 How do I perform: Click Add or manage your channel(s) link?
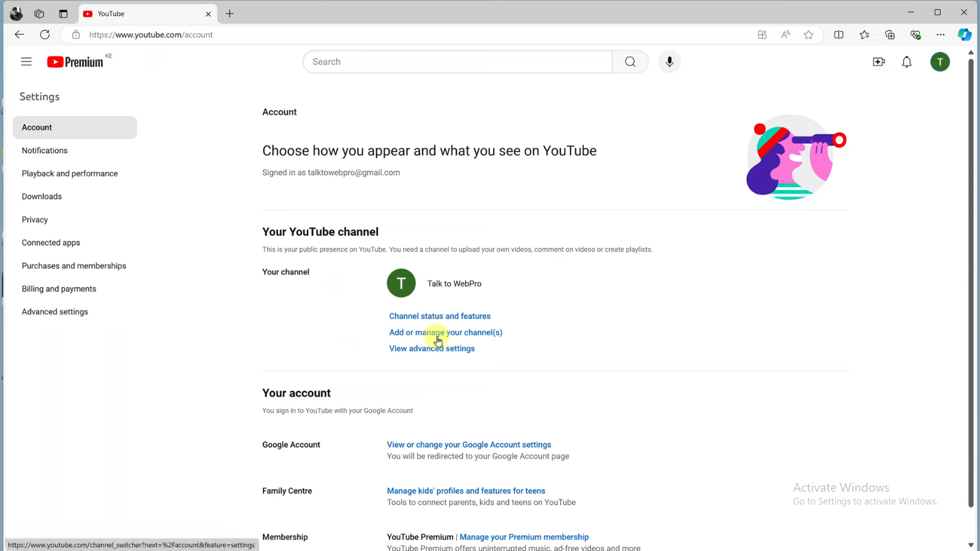pyautogui.click(x=446, y=332)
